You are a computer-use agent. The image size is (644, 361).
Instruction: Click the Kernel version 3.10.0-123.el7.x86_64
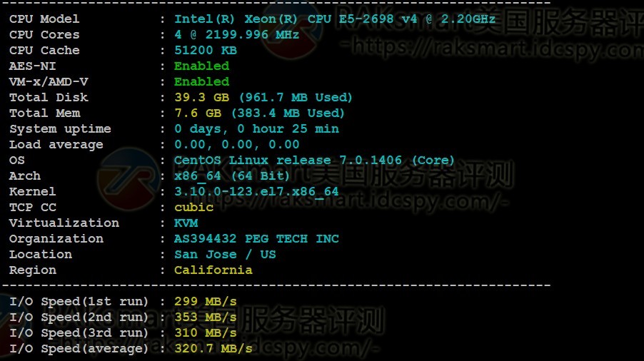coord(256,192)
